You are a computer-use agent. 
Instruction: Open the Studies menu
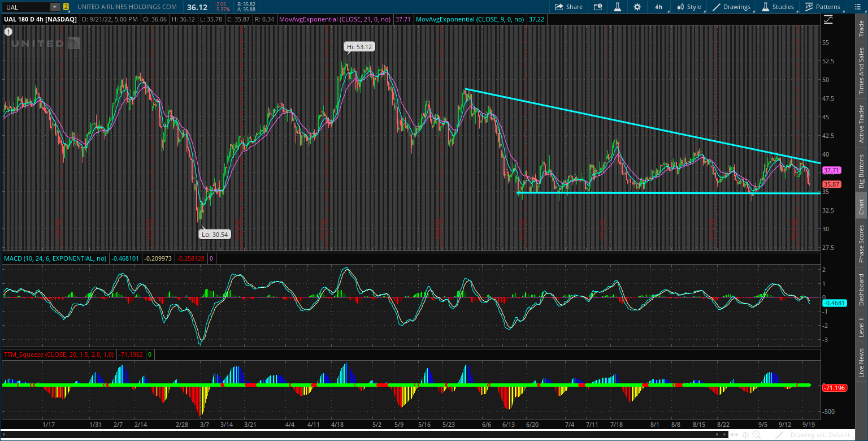click(779, 7)
